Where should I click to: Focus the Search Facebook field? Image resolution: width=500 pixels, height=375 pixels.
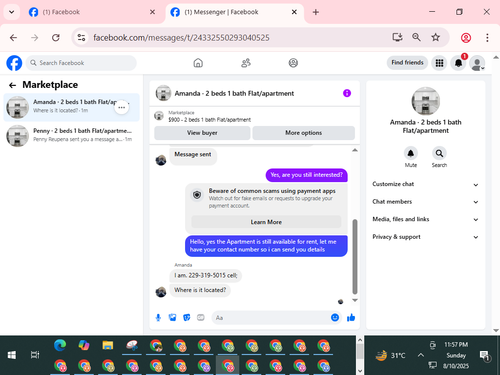[81, 63]
